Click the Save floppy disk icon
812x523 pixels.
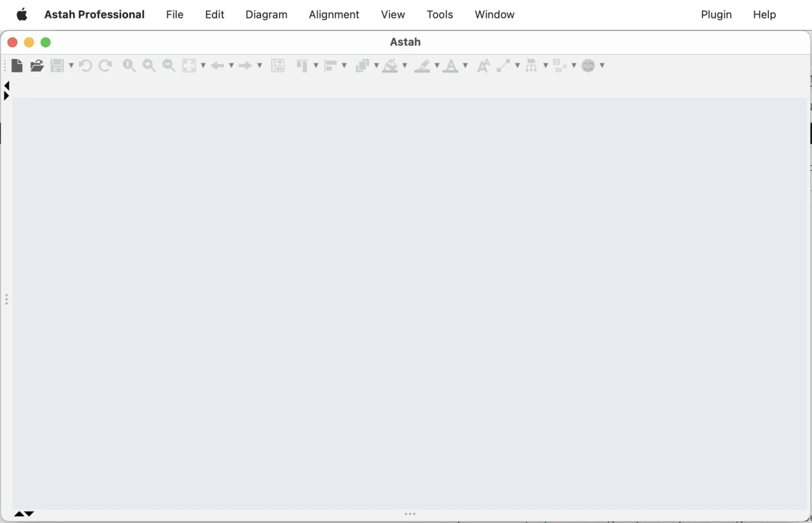(x=57, y=65)
